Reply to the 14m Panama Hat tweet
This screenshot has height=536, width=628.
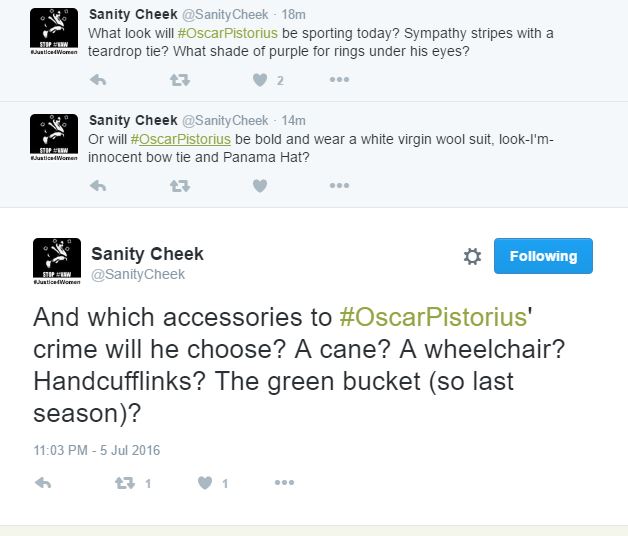click(98, 185)
